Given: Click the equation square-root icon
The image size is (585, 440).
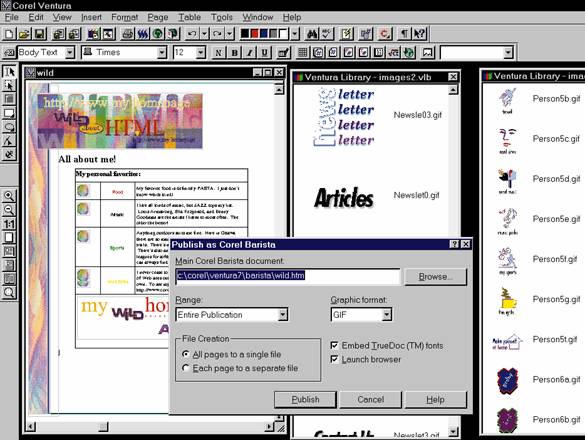Looking at the screenshot, I should [394, 53].
